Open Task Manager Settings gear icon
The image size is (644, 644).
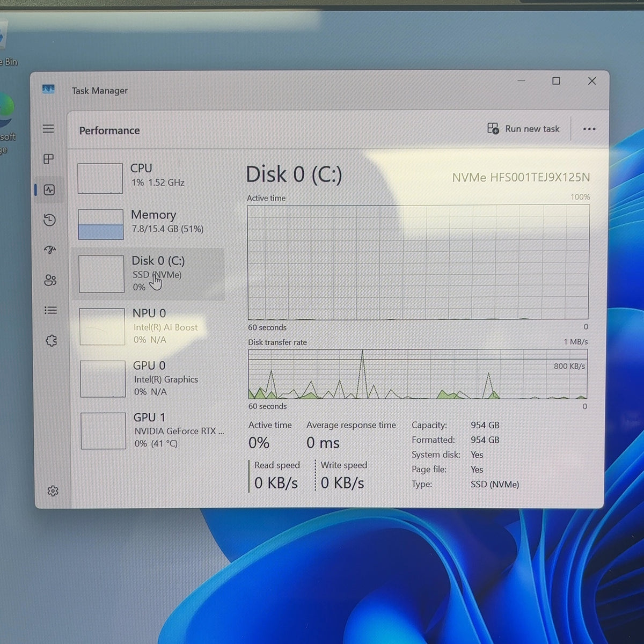(53, 491)
